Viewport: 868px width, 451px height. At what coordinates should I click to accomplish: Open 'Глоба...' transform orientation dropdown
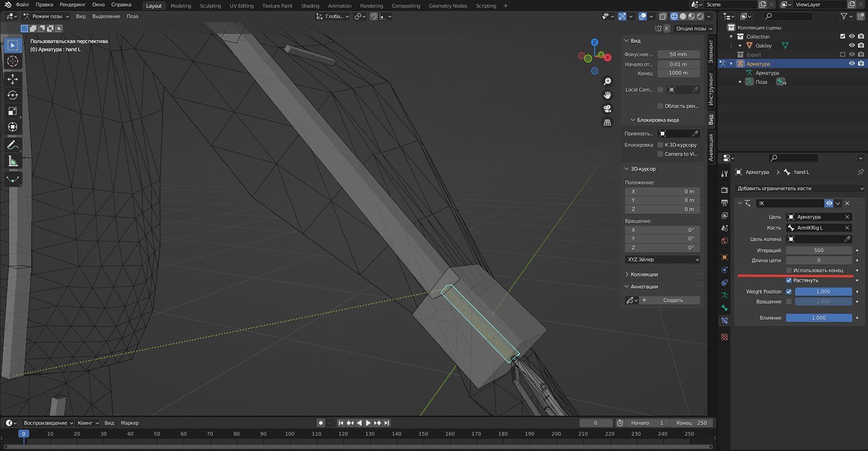pos(333,16)
